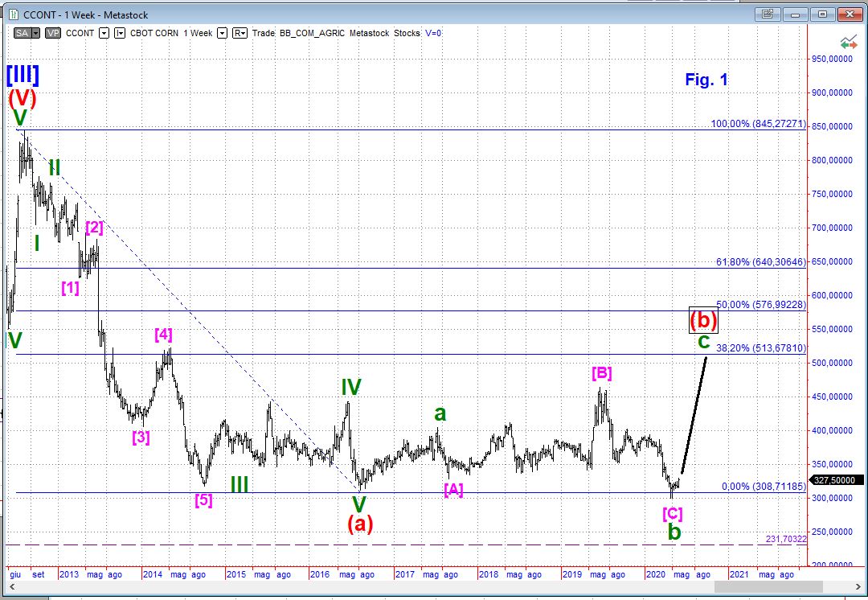868x600 pixels.
Task: Click the Trade label in toolbar
Action: (x=264, y=33)
